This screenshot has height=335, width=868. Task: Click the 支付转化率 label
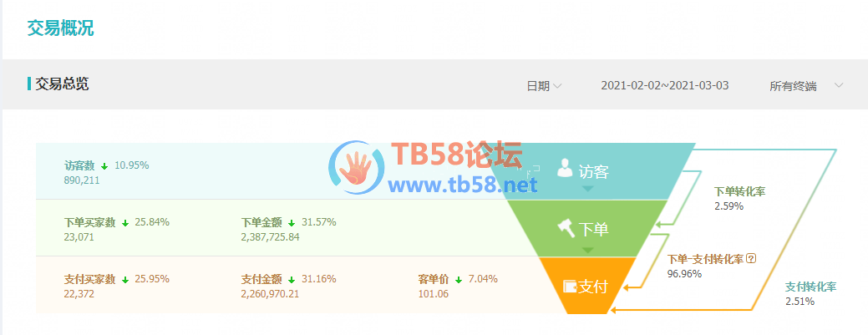coord(810,287)
